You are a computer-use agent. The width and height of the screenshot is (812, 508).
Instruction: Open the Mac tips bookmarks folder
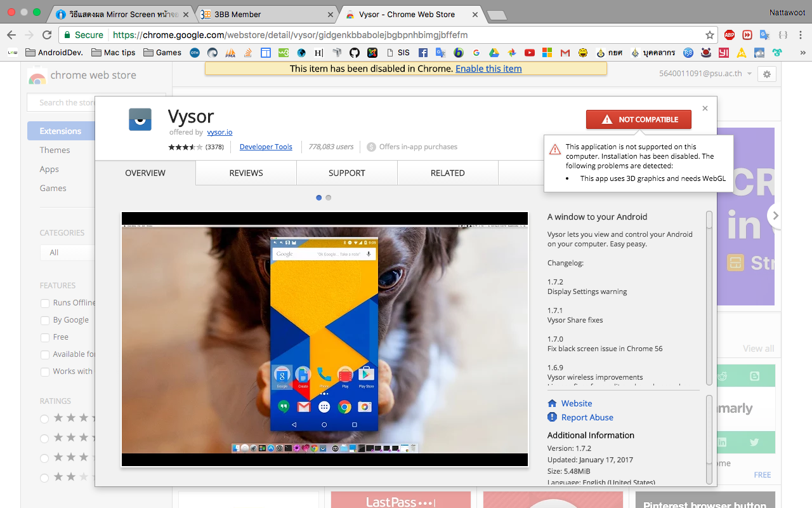pyautogui.click(x=114, y=53)
